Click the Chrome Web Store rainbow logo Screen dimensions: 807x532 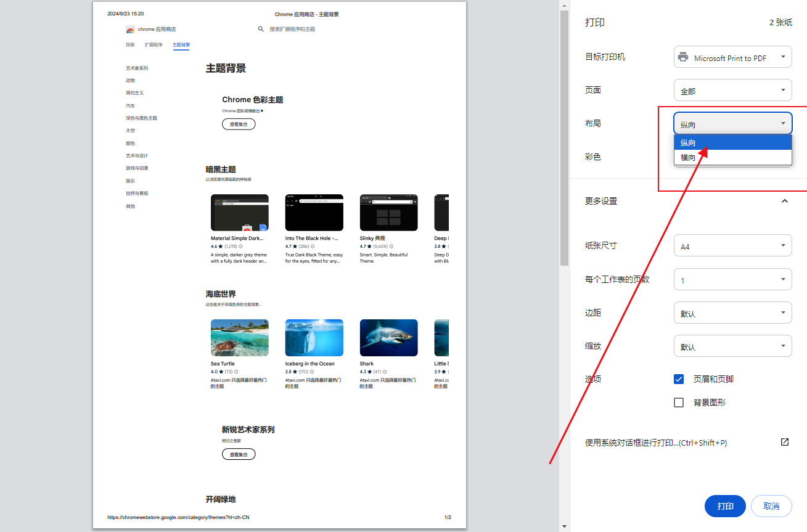point(130,30)
